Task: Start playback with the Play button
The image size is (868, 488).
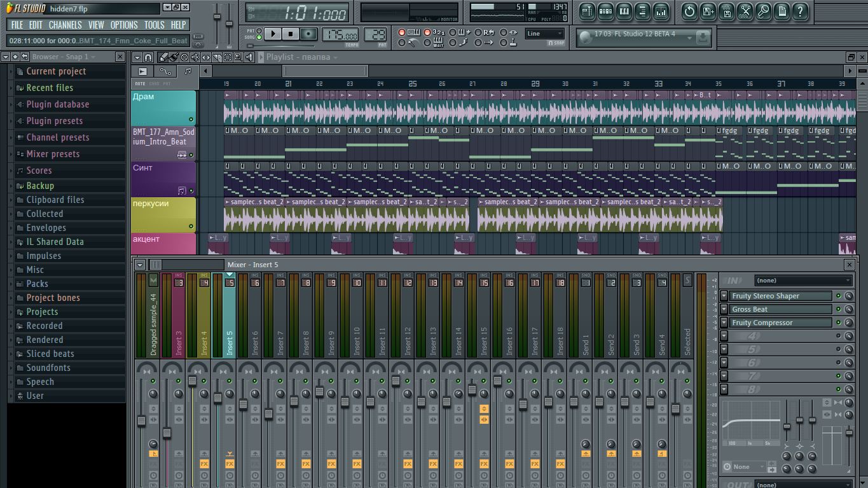Action: tap(273, 34)
